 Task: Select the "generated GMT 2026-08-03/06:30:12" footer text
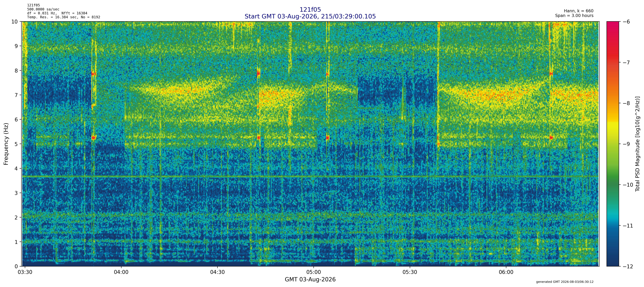pos(565,282)
